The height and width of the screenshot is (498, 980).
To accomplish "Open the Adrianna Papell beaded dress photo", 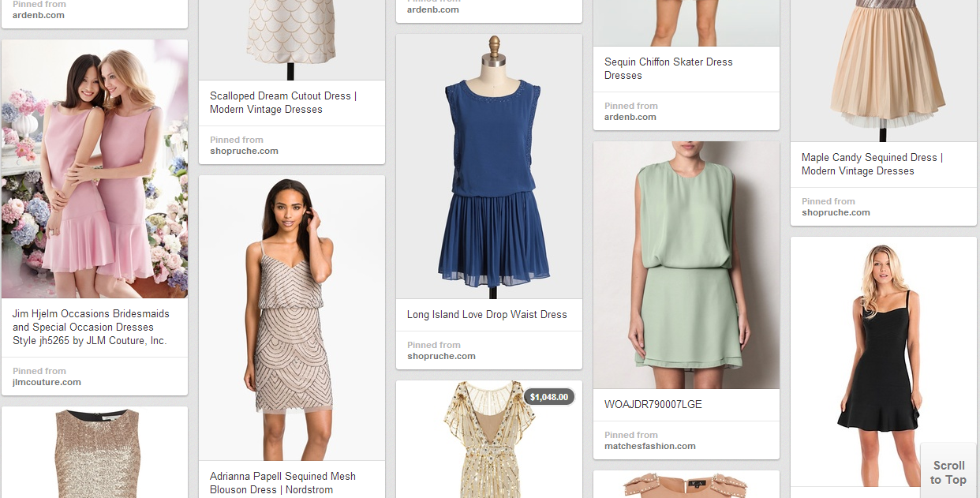I will [x=291, y=318].
